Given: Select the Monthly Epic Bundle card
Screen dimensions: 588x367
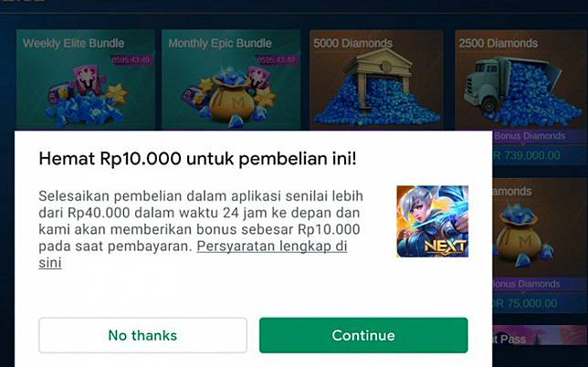Looking at the screenshot, I should pyautogui.click(x=231, y=79).
